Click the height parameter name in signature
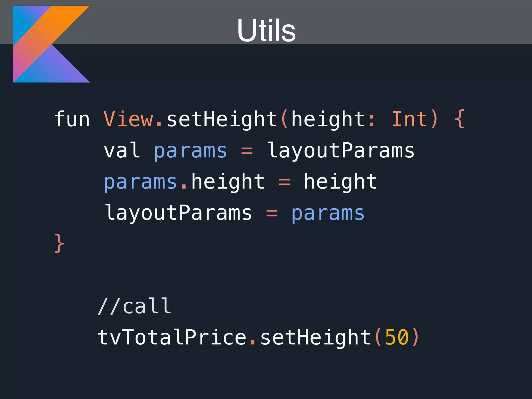The image size is (532, 399). pyautogui.click(x=328, y=119)
